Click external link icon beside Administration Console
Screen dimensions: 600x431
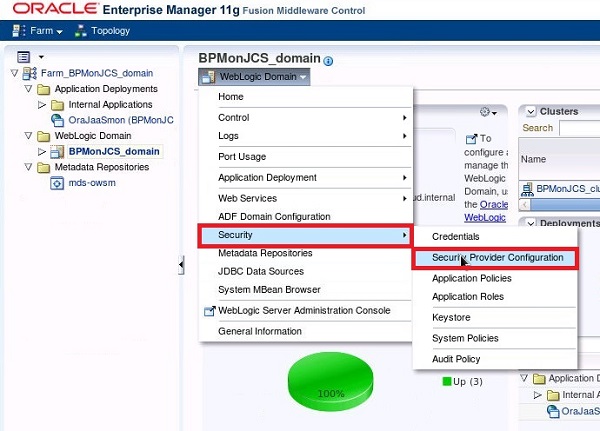(x=209, y=311)
